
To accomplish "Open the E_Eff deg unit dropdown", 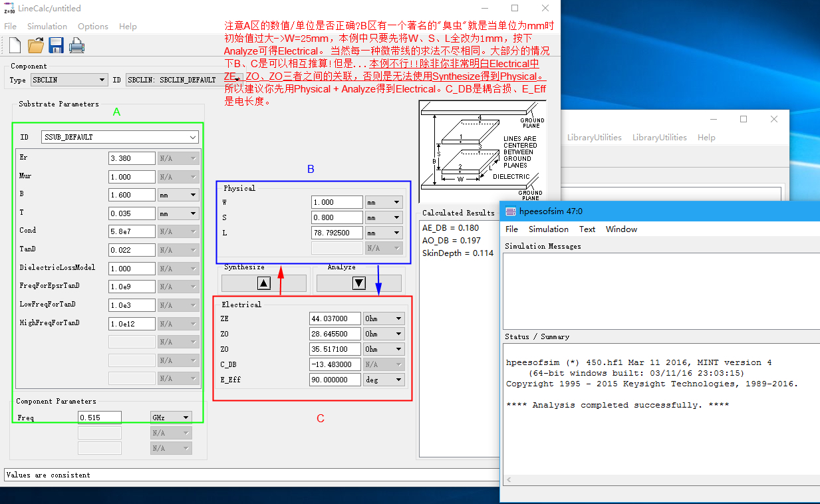I will coord(384,380).
